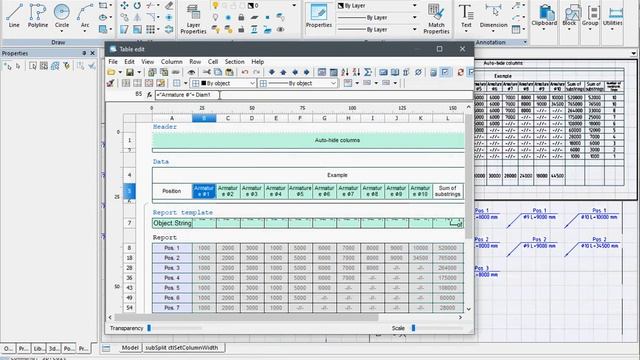Click the Save icon in Table edit toolbar
This screenshot has height=360, width=640.
click(x=130, y=72)
